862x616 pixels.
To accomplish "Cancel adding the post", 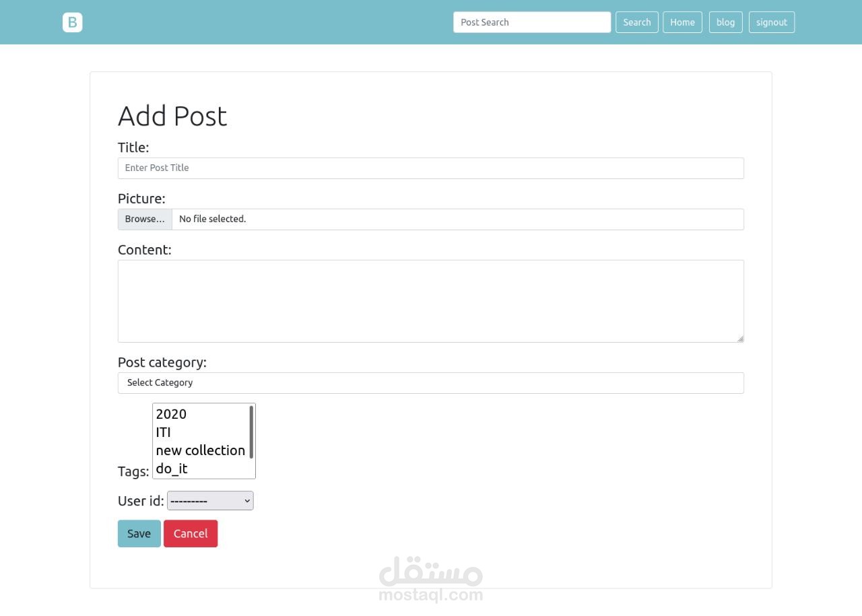I will (191, 534).
